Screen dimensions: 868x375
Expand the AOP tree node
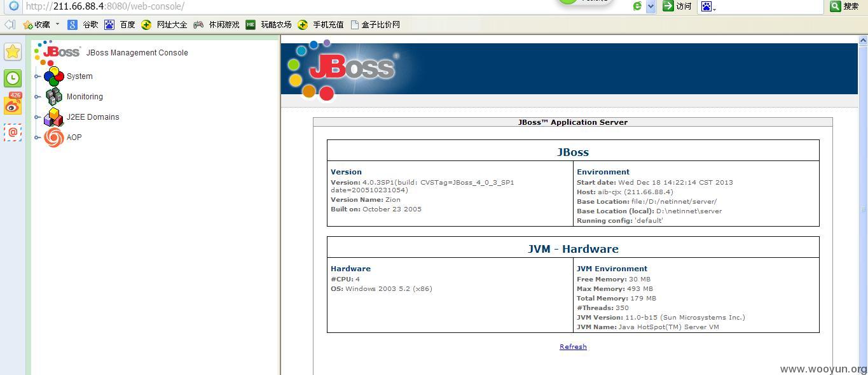(x=38, y=138)
